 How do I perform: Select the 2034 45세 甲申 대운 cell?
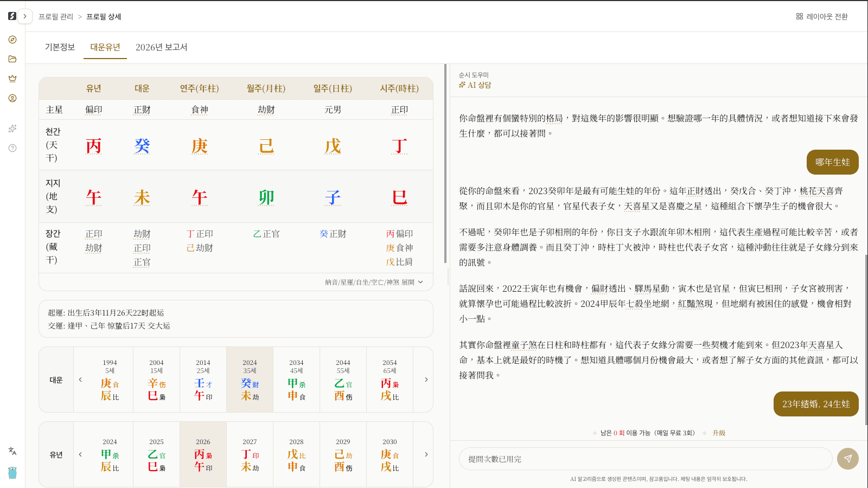click(297, 380)
